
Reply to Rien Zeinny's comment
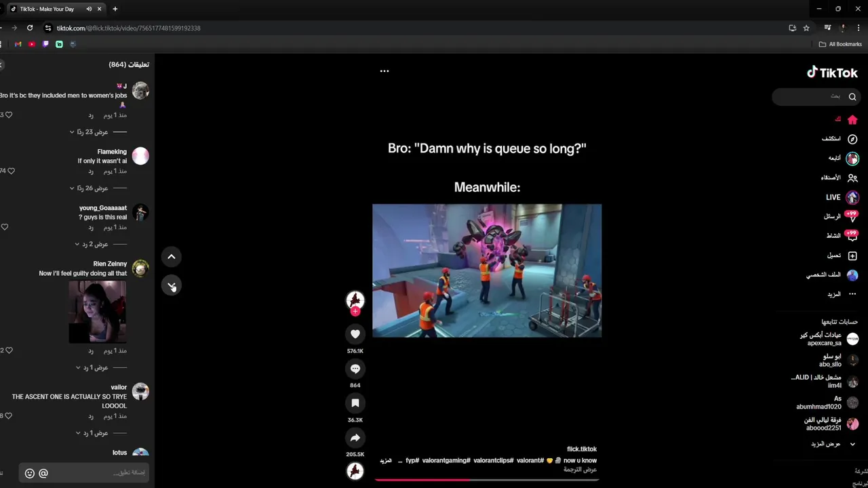click(x=90, y=351)
